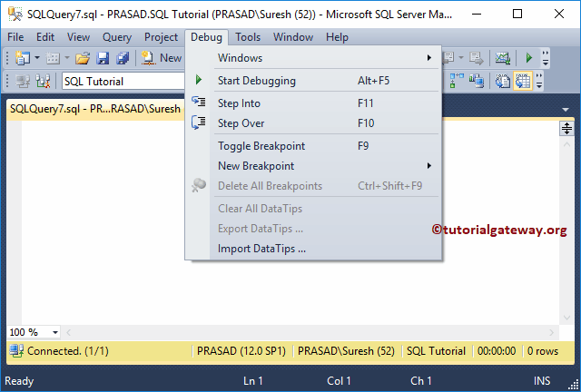Click the green Start Debugging menu icon
This screenshot has height=392, width=581.
[199, 79]
